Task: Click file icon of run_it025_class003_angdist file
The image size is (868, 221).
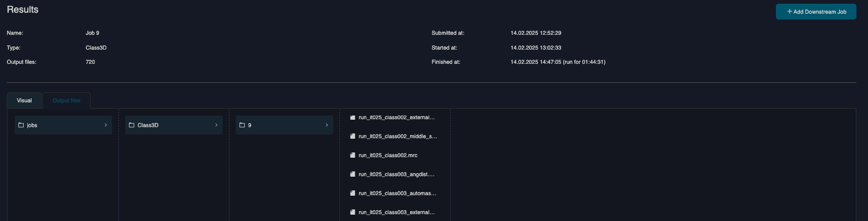Action: tap(353, 175)
